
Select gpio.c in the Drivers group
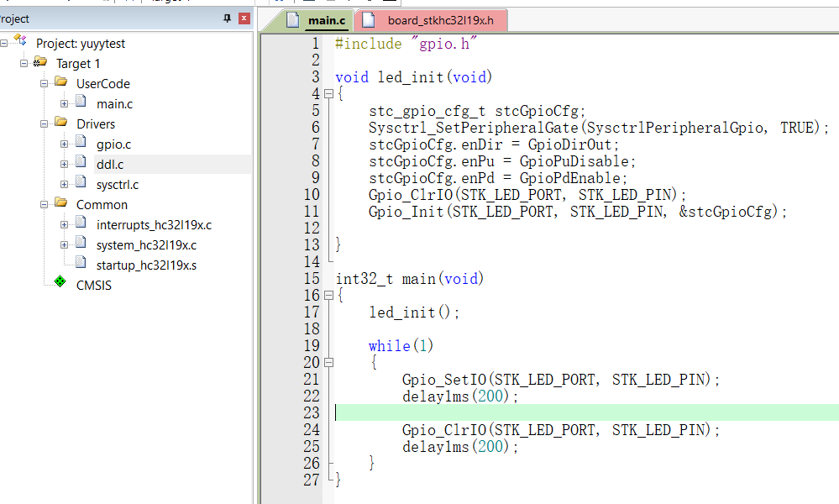pyautogui.click(x=113, y=144)
